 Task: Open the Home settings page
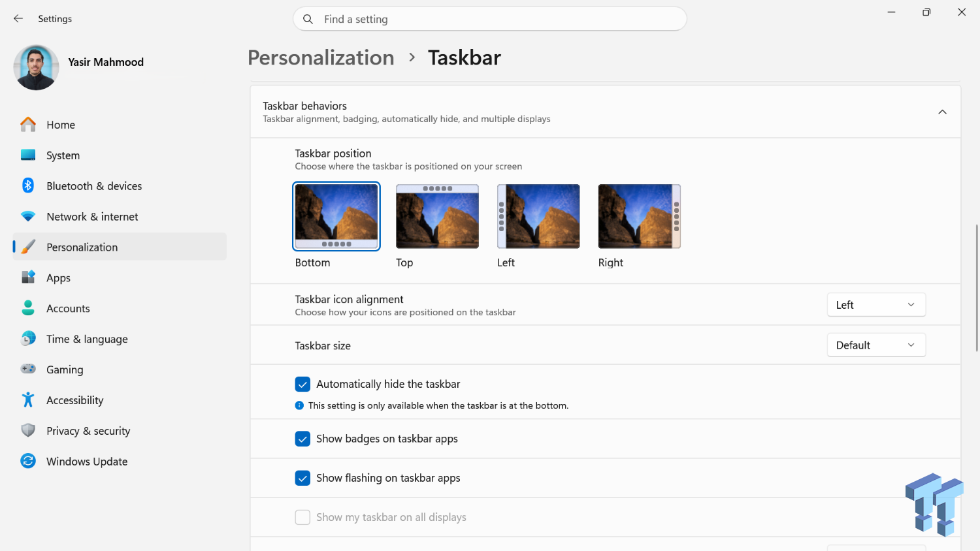click(120, 124)
